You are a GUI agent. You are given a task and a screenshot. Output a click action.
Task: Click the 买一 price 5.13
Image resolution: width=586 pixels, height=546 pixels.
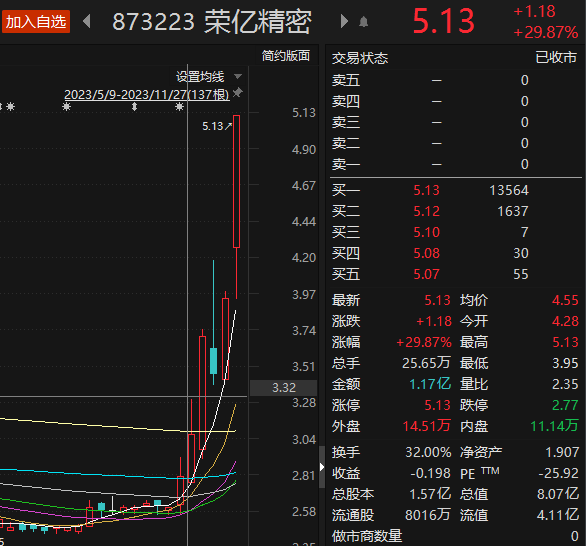(426, 190)
